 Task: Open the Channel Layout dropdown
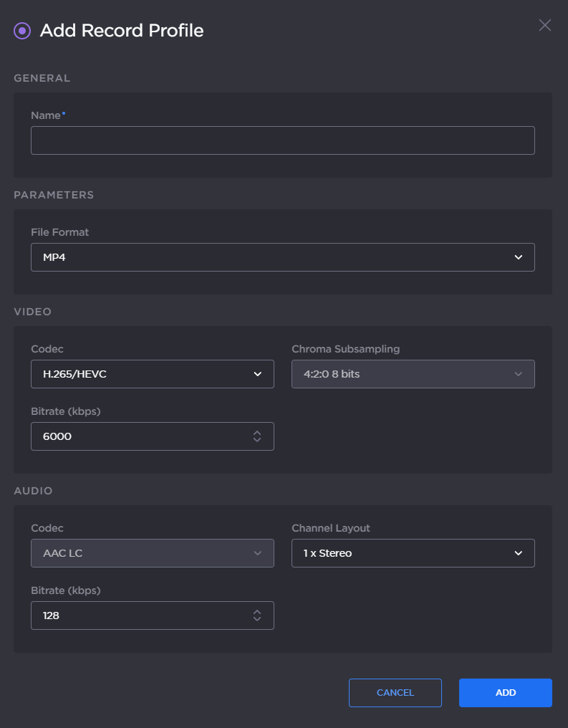pos(413,552)
